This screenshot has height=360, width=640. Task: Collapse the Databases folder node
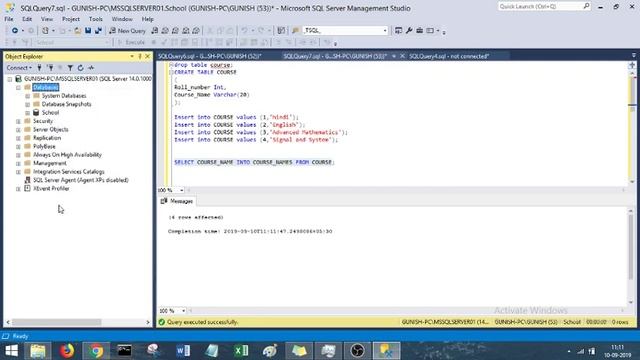click(x=18, y=87)
